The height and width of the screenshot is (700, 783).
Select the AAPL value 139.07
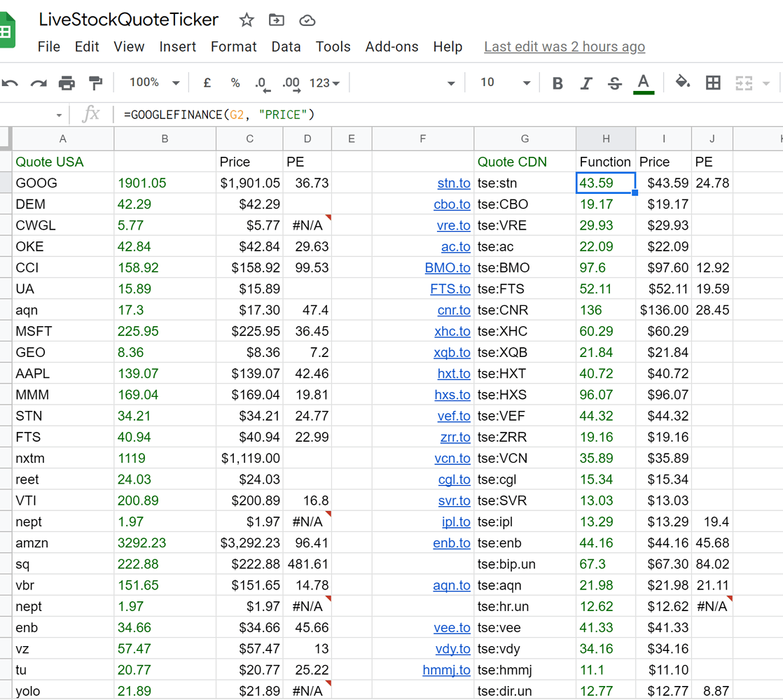(165, 374)
